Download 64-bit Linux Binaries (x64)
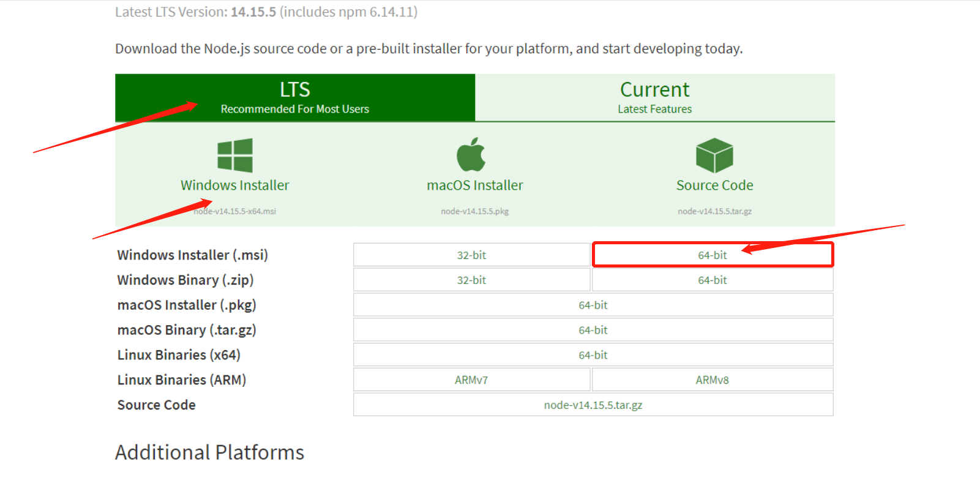980x483 pixels. [x=593, y=355]
